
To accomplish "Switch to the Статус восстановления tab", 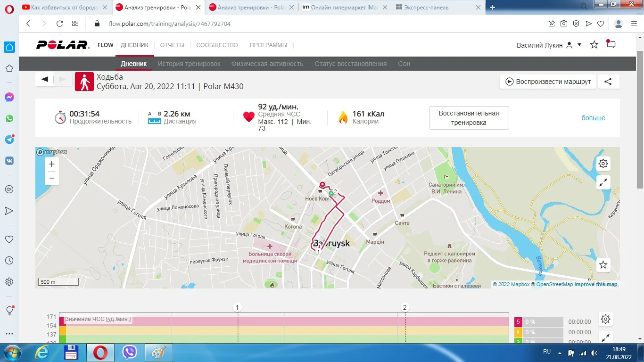I will pyautogui.click(x=351, y=64).
